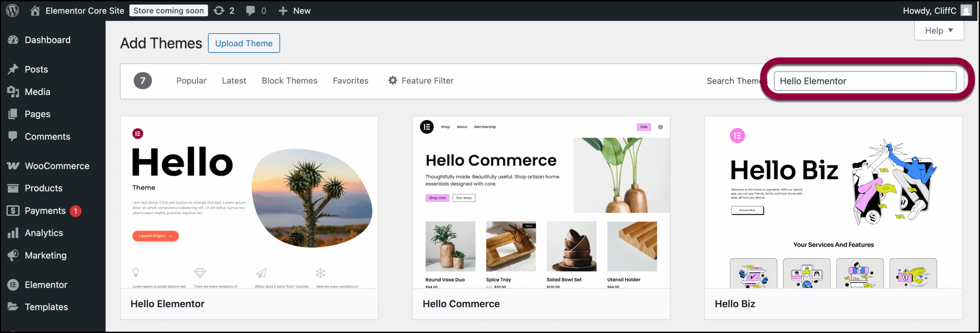
Task: Click the Search Themes input field
Action: 865,81
